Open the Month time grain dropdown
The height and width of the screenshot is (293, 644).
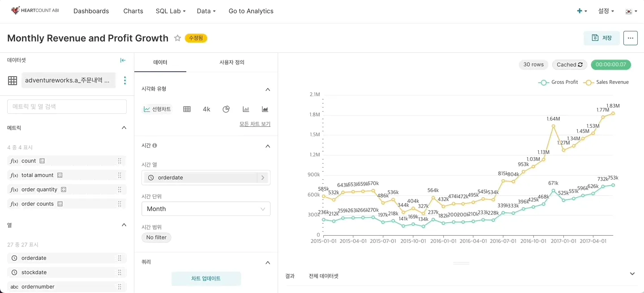point(206,209)
